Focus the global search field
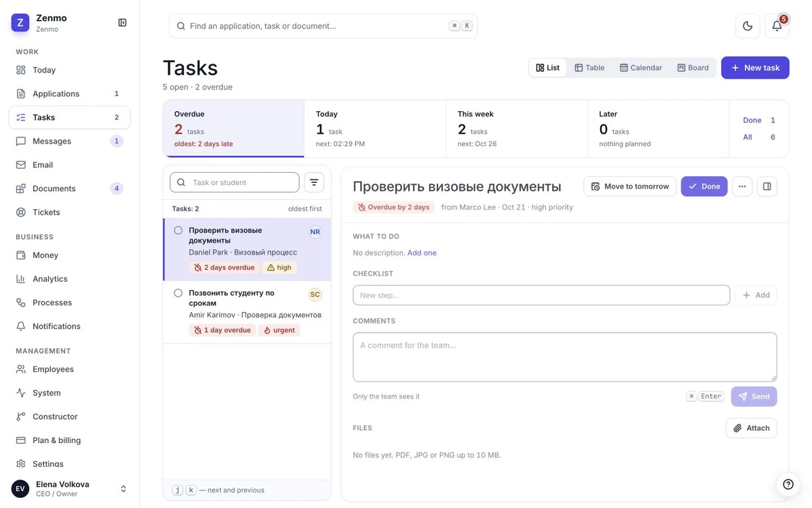This screenshot has width=812, height=508. click(323, 26)
